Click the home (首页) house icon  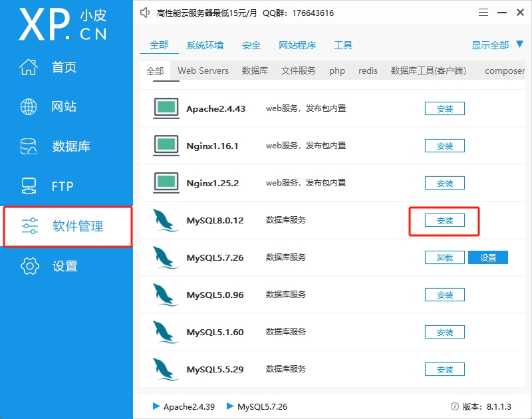tap(29, 67)
